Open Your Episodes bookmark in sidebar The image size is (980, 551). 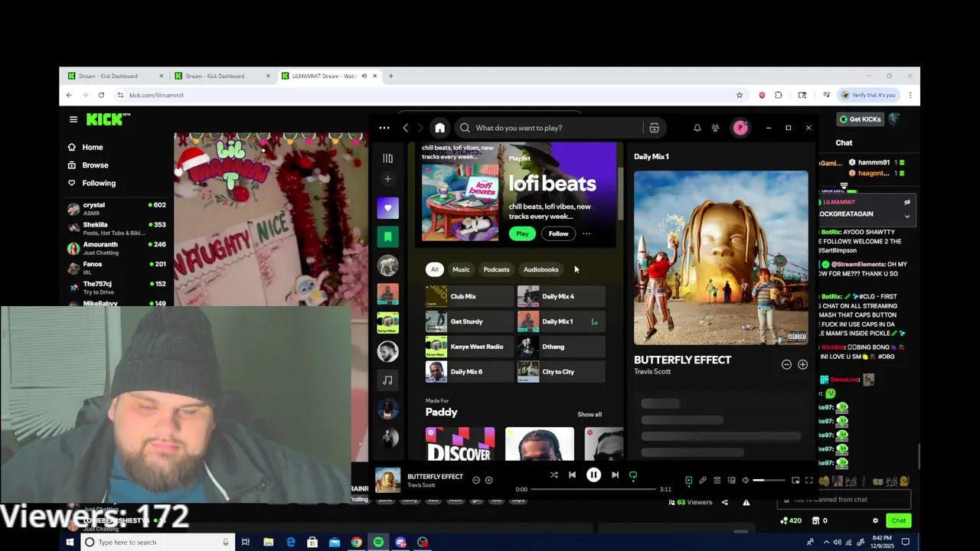[387, 236]
